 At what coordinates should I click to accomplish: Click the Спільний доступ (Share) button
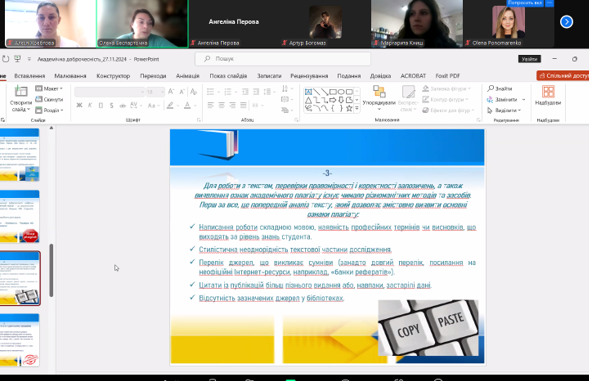point(563,76)
